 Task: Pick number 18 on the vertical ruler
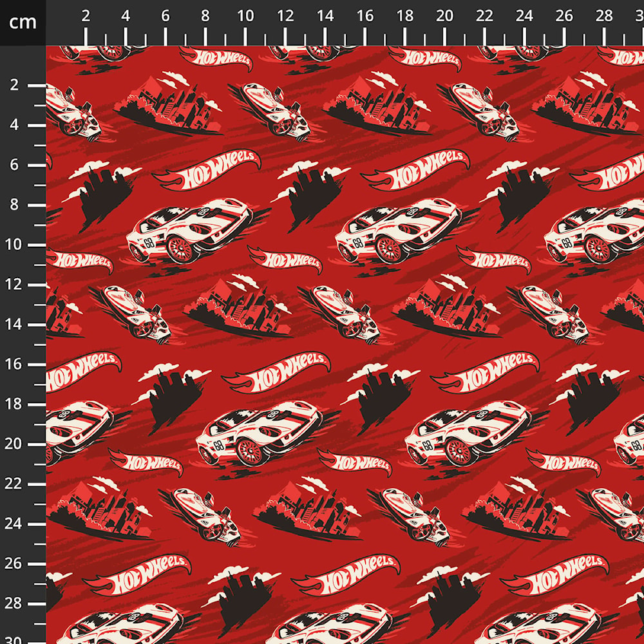[13, 404]
